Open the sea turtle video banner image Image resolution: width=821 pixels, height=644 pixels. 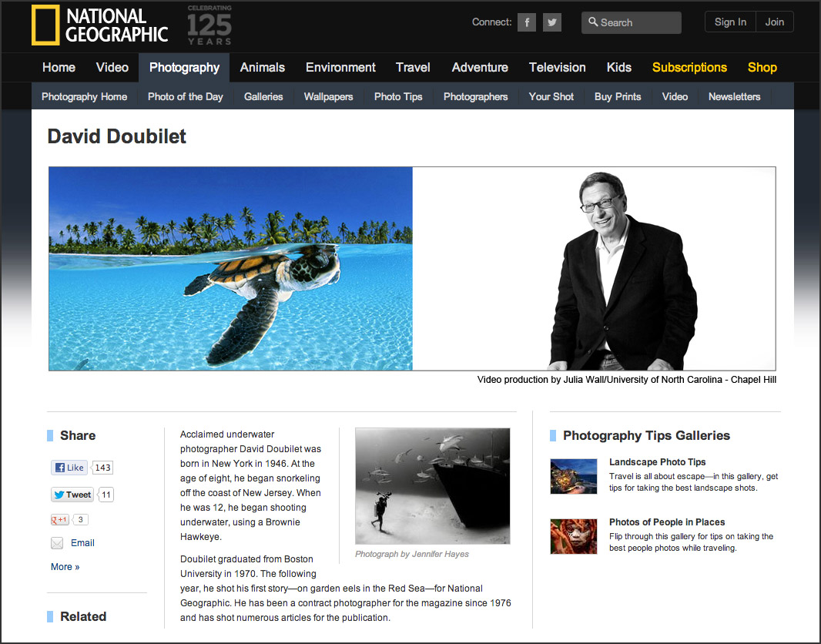pyautogui.click(x=230, y=269)
